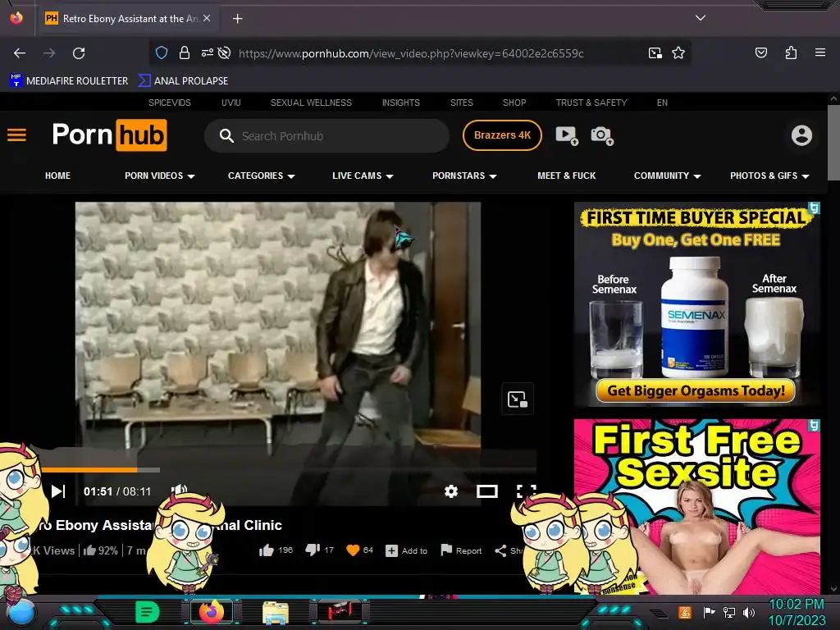Change site language using the EN selector

click(662, 103)
